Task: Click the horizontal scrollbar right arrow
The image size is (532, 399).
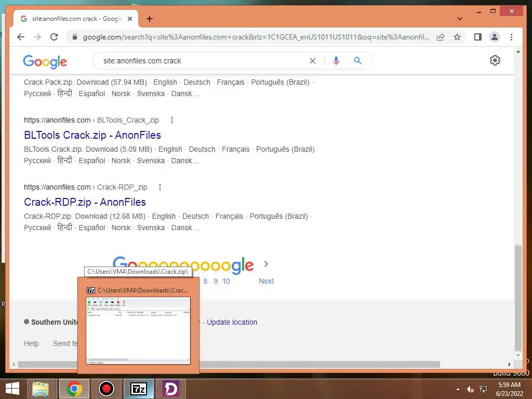Action: (509, 364)
